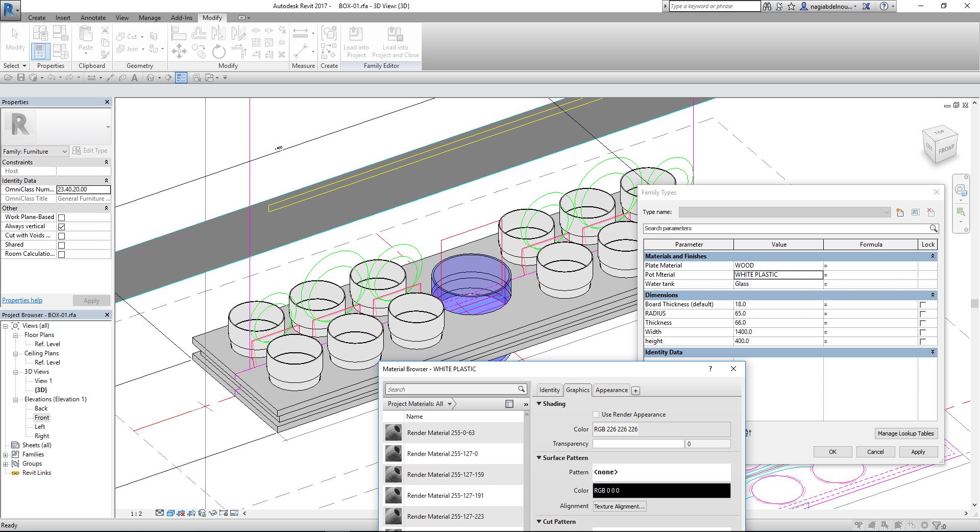Open the Annotate ribbon tab
980x532 pixels.
point(93,17)
